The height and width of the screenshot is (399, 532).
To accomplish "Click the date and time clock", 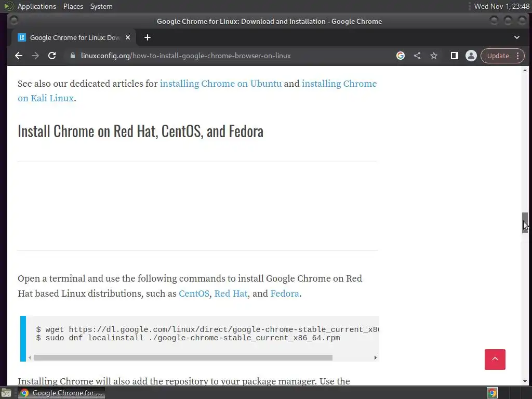I will tap(501, 6).
